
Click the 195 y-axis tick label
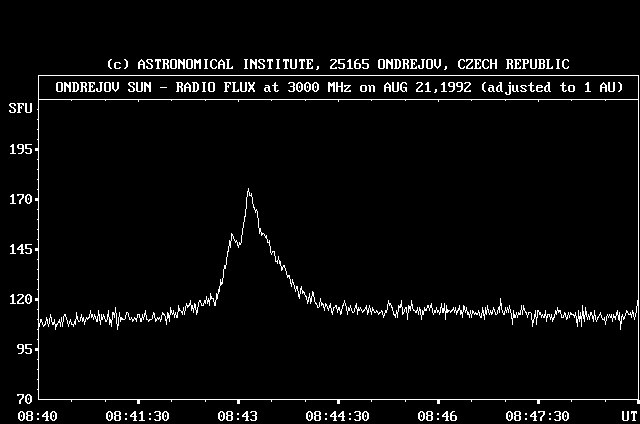(x=20, y=149)
